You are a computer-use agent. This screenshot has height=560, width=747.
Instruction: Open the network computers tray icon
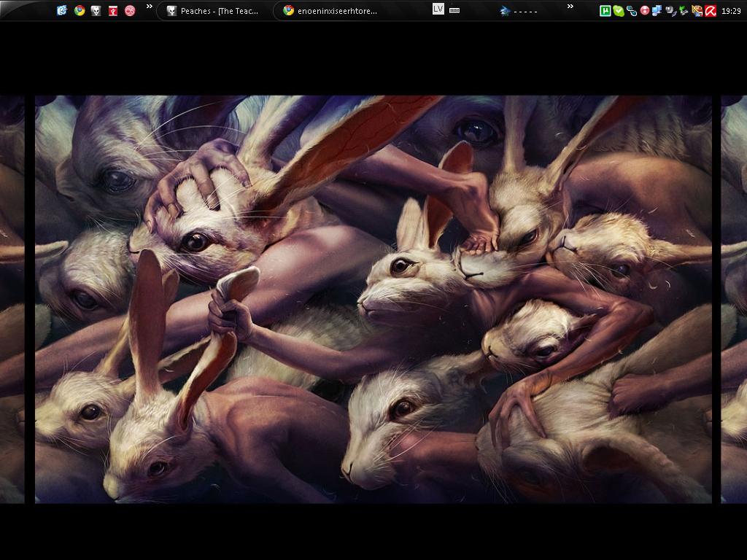point(657,11)
